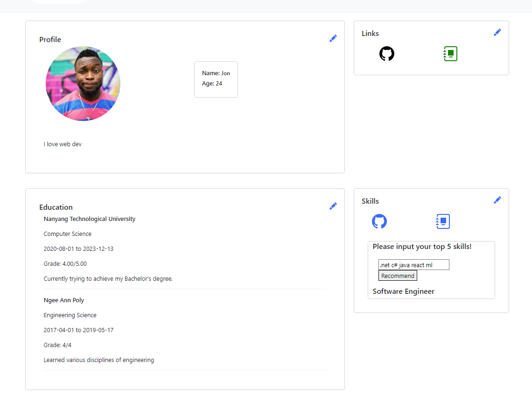Click the 'Skills' card heading
Image resolution: width=532 pixels, height=405 pixels.
pyautogui.click(x=370, y=201)
